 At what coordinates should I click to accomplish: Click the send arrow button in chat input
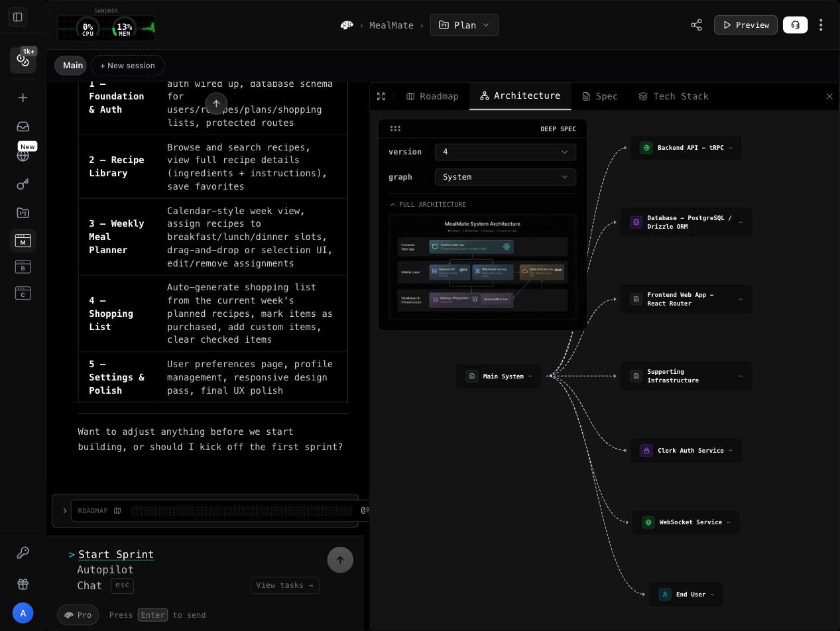coord(340,560)
